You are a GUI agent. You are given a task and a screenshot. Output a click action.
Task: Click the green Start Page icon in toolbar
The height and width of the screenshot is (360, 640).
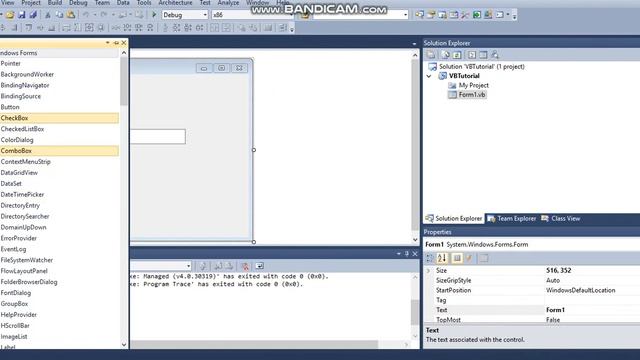(477, 15)
